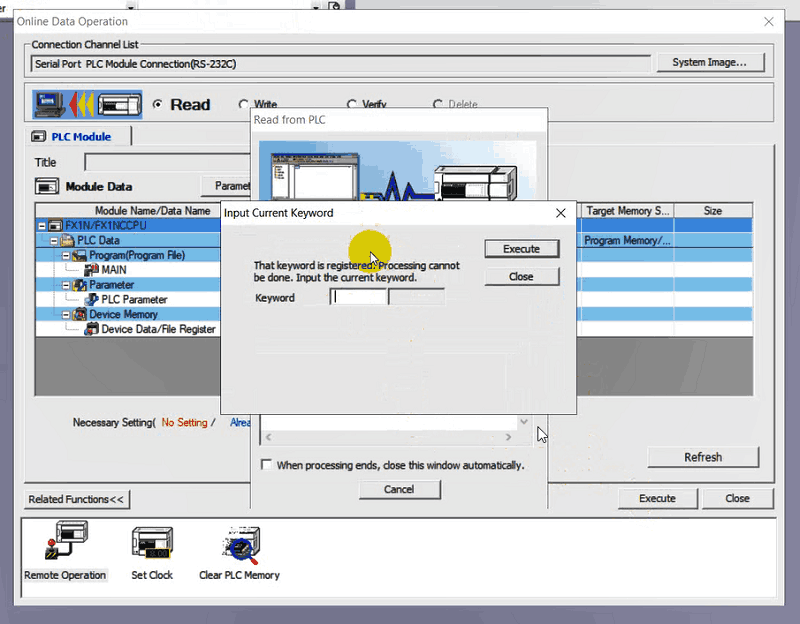The width and height of the screenshot is (800, 624).
Task: Switch to the PLC Module tab
Action: click(80, 137)
